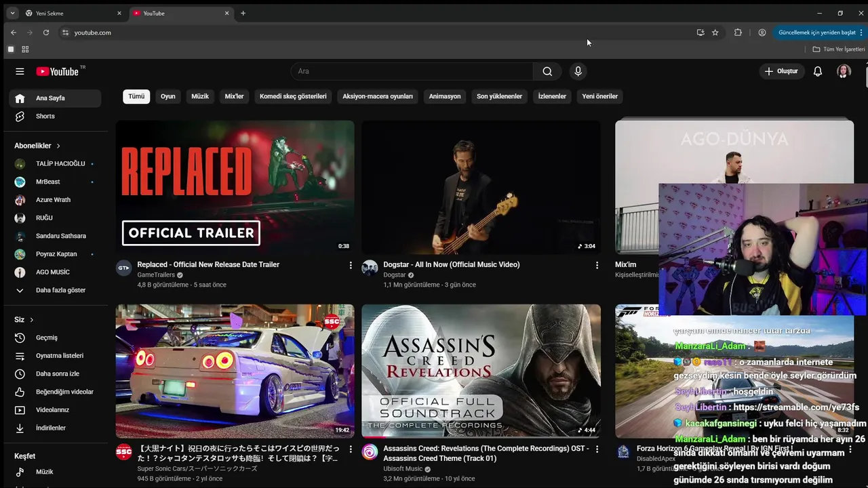Open Poyraz Kaptan channel
The image size is (868, 488).
click(55, 254)
